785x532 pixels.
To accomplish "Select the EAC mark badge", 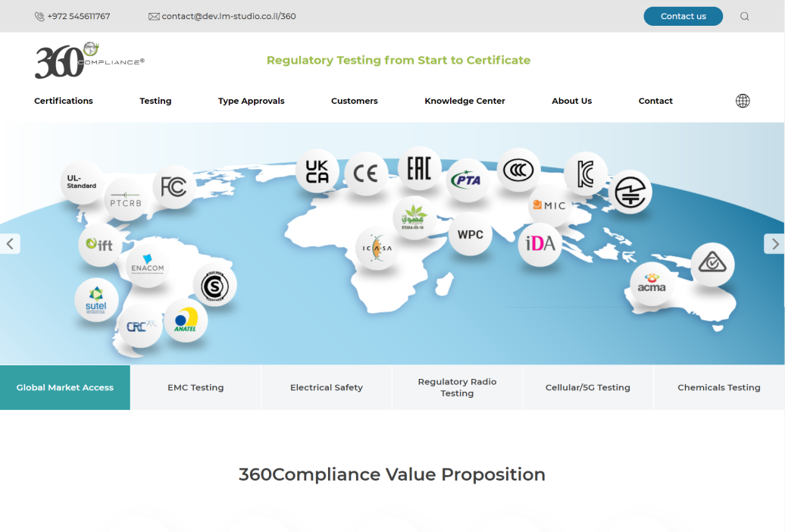I will [419, 167].
